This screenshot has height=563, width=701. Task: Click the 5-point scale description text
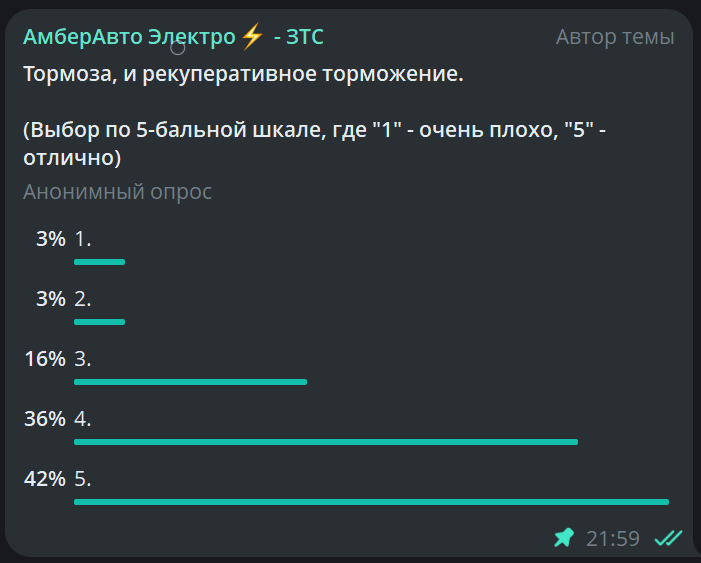pyautogui.click(x=315, y=144)
